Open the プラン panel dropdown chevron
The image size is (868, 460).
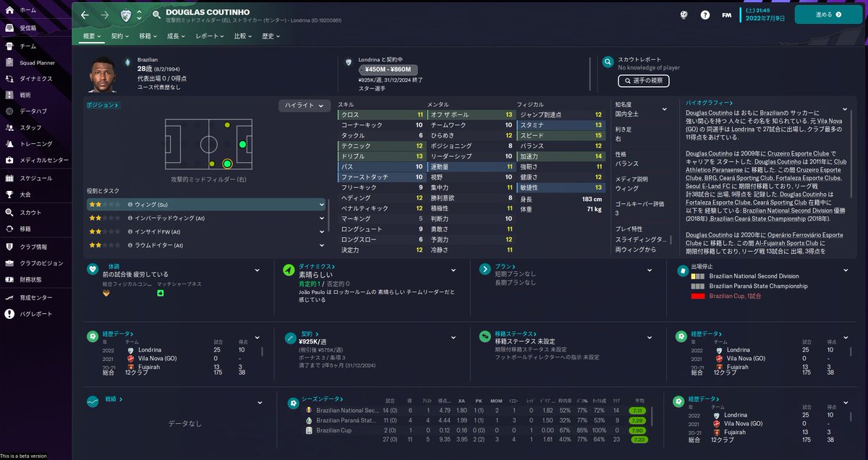[x=650, y=269]
